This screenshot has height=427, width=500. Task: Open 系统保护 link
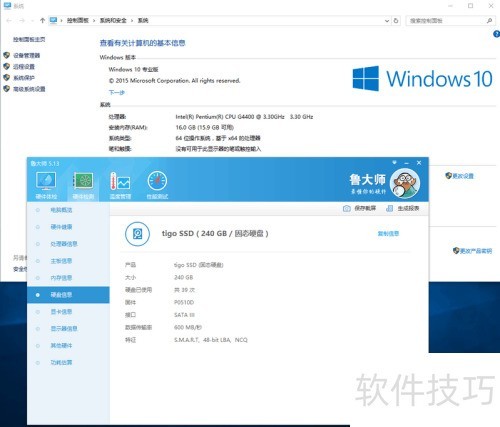[24, 78]
